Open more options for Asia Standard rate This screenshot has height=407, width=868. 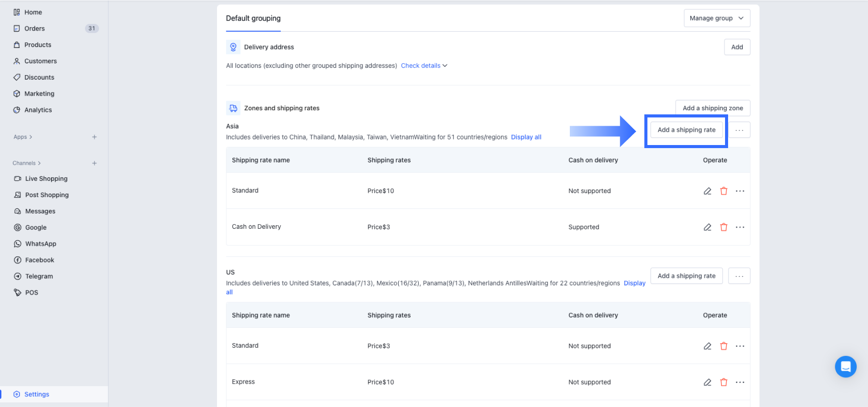pos(740,191)
